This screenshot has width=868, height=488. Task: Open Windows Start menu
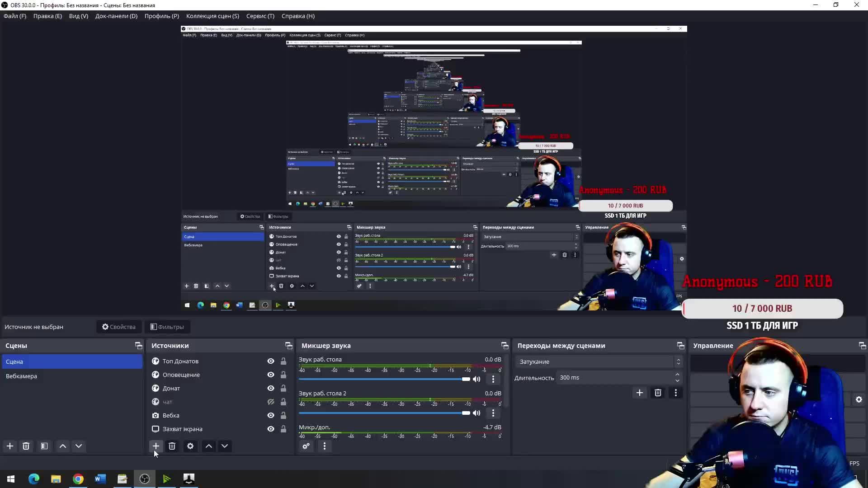point(11,479)
